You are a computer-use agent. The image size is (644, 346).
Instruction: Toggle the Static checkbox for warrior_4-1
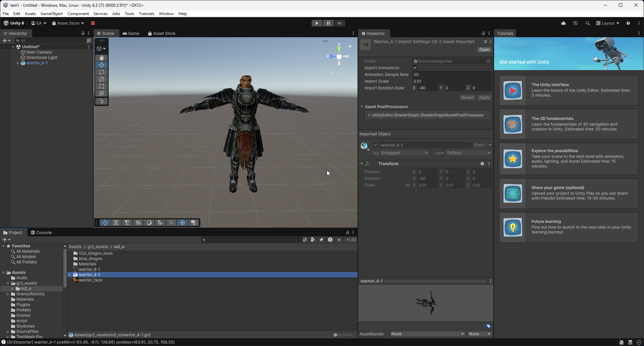(470, 145)
